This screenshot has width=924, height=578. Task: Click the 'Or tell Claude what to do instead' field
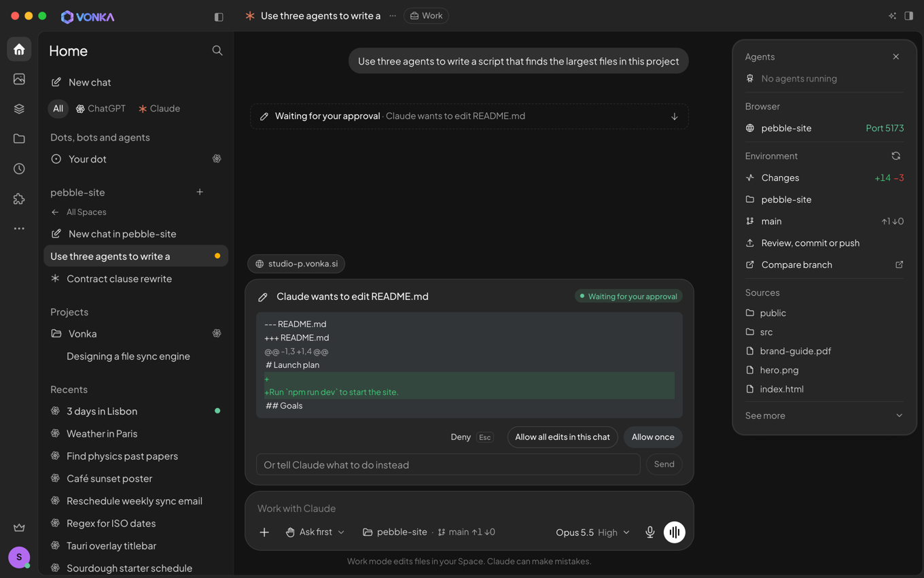click(448, 464)
